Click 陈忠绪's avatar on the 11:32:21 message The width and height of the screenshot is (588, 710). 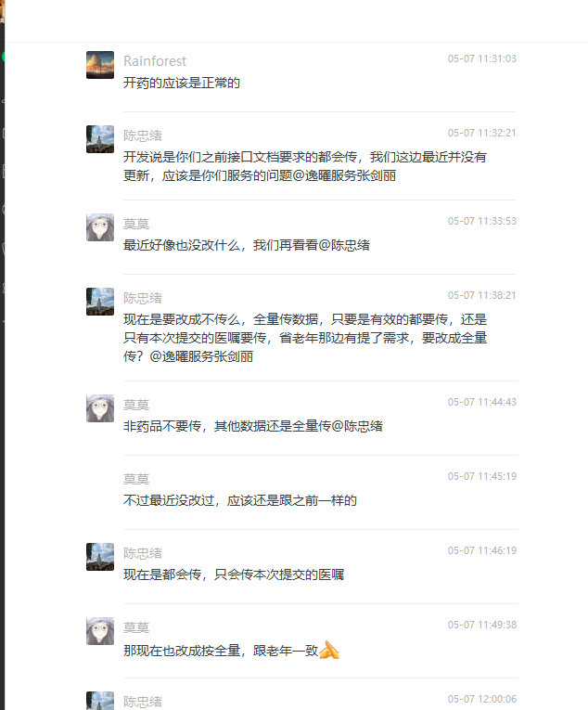(x=100, y=139)
